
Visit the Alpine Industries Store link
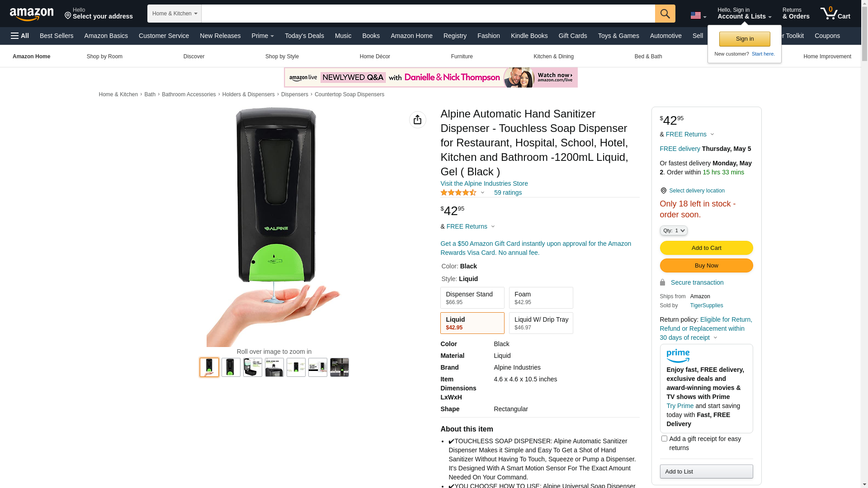point(484,183)
